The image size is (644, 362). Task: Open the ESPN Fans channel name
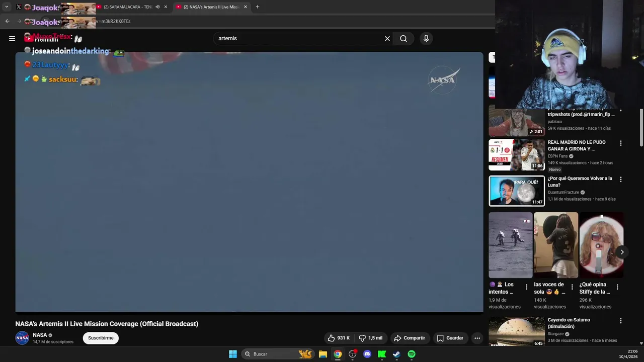coord(557,156)
